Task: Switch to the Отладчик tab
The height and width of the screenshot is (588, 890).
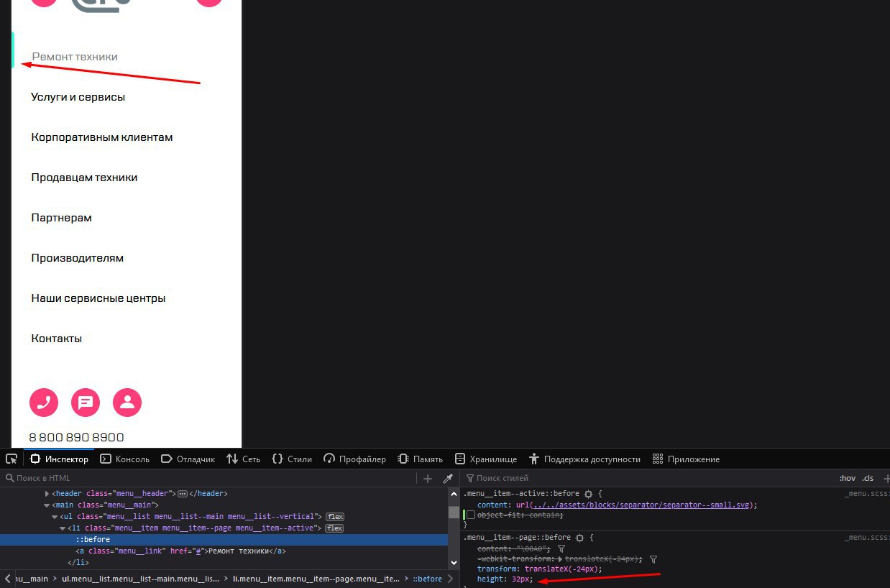Action: pyautogui.click(x=188, y=459)
